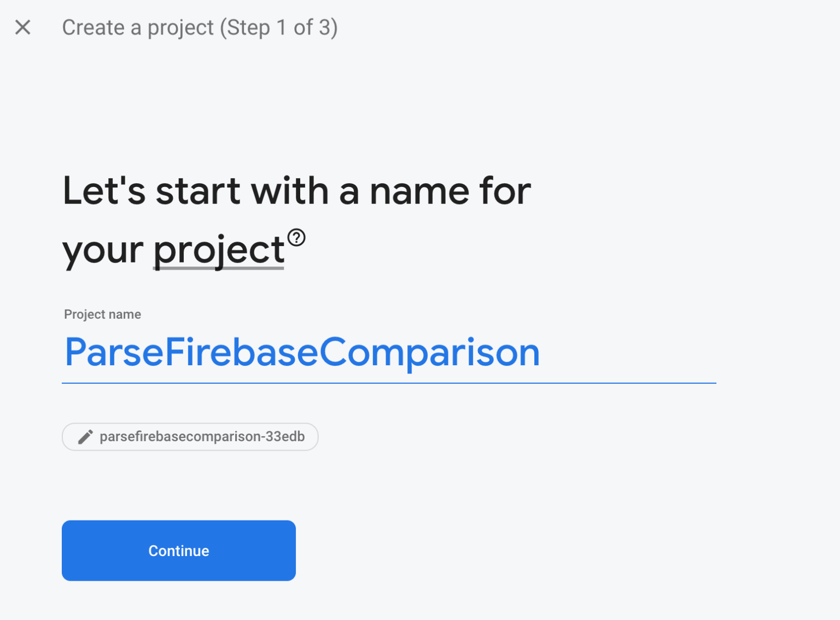840x620 pixels.
Task: Advance the wizard by clicking Continue
Action: pyautogui.click(x=178, y=551)
